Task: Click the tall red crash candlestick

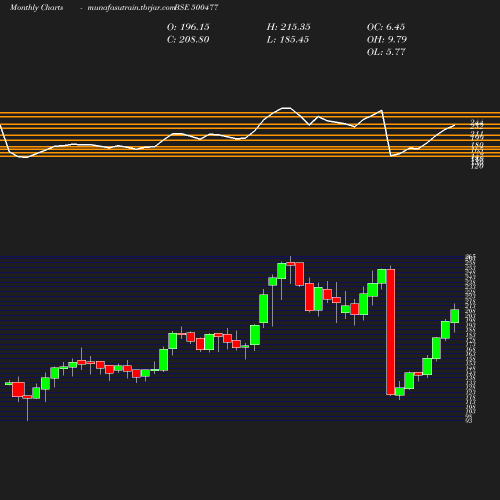Action: pos(390,332)
